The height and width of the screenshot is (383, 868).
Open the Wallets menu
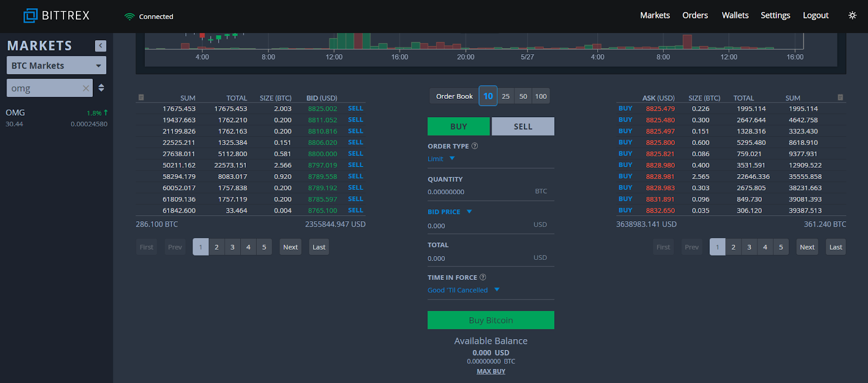[735, 15]
